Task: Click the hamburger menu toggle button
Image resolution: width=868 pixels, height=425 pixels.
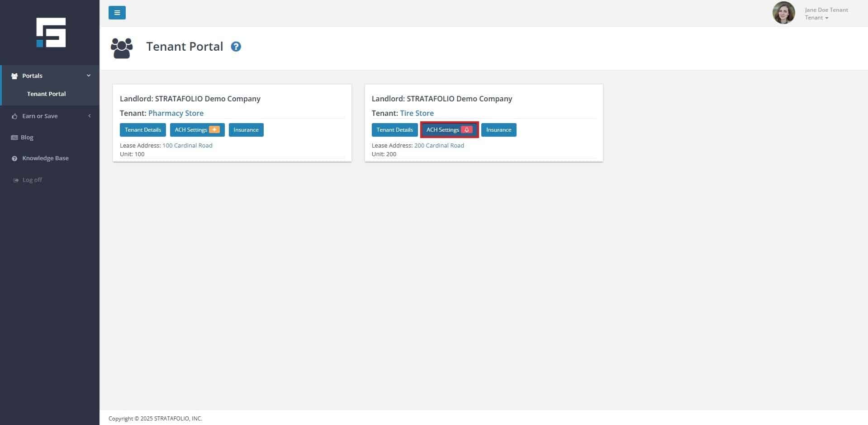Action: 117,13
